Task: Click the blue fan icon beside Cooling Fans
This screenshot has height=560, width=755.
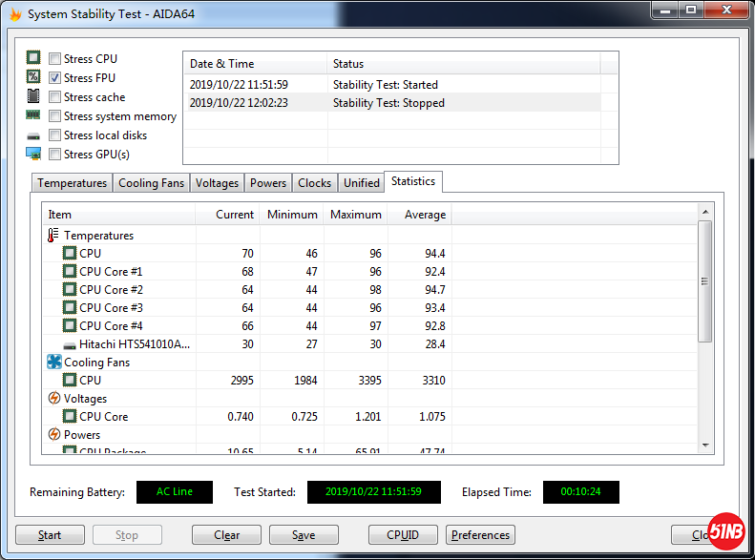Action: click(x=53, y=363)
